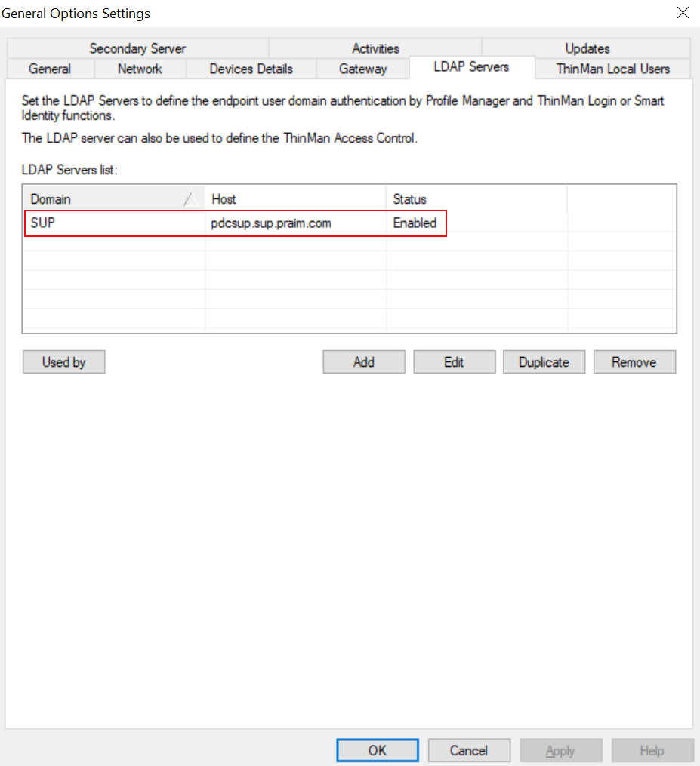Sort list by Domain column header
Screen dimensions: 700x766
tap(114, 198)
